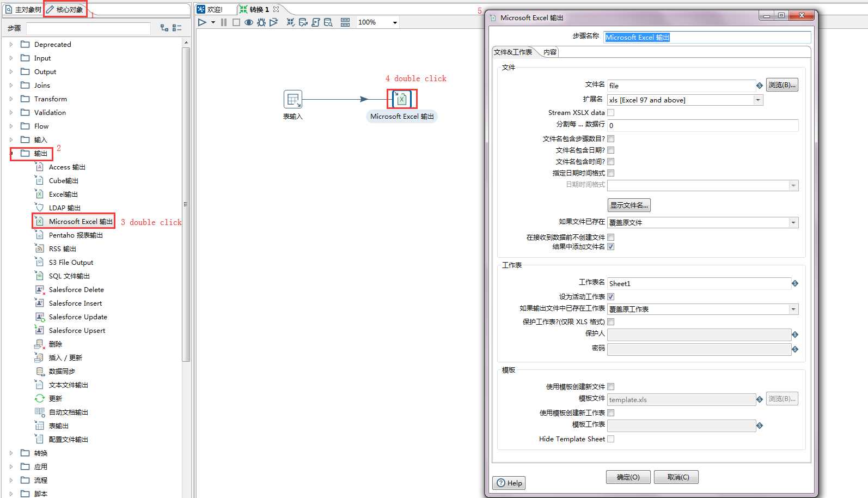
Task: Expand the Transform folder
Action: (11, 99)
